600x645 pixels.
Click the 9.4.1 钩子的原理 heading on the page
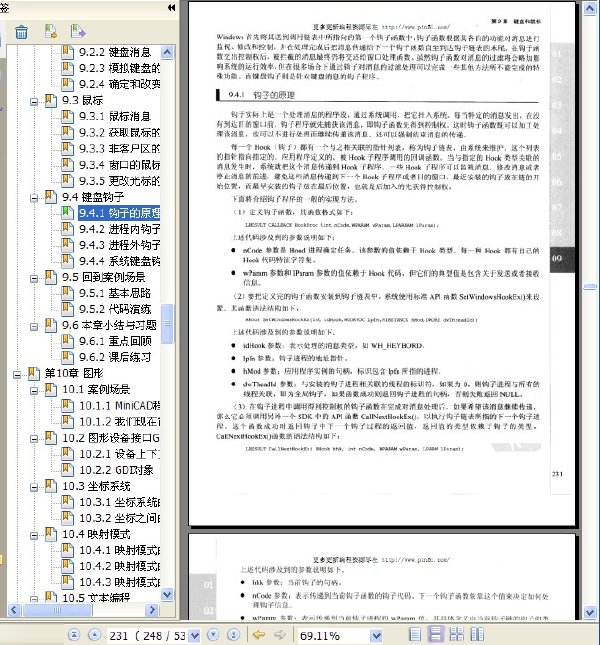(x=262, y=95)
